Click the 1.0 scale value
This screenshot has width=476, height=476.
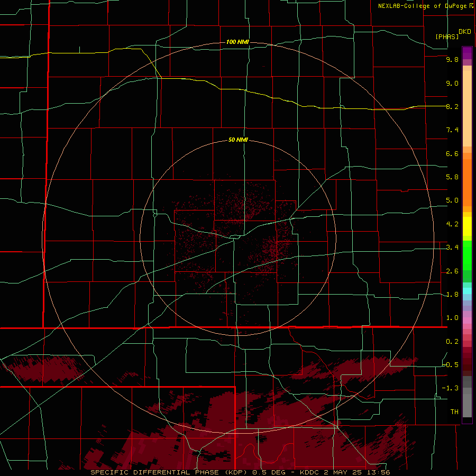coord(452,318)
